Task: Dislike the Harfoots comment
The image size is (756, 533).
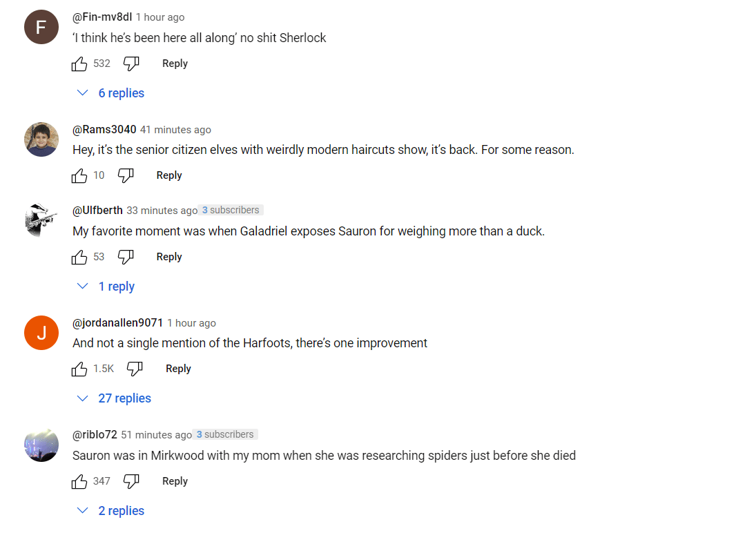Action: [x=135, y=369]
